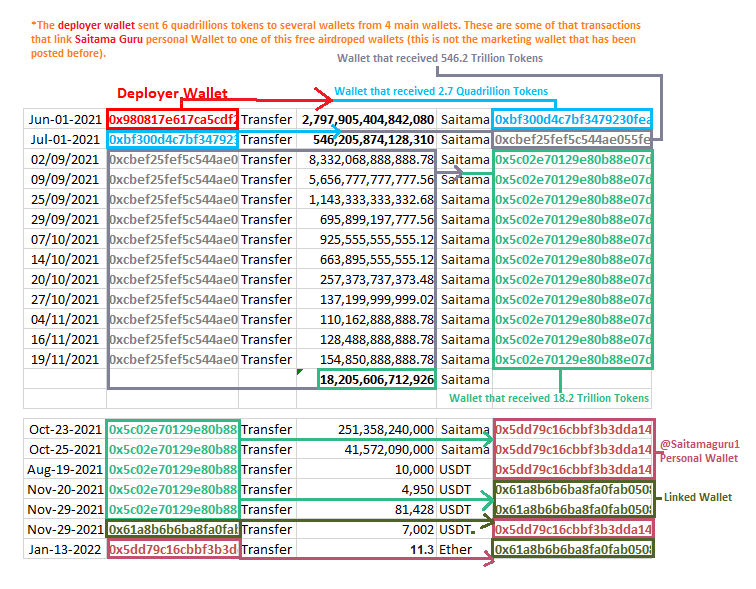Select the date cell Nov-20-2021

click(x=65, y=490)
